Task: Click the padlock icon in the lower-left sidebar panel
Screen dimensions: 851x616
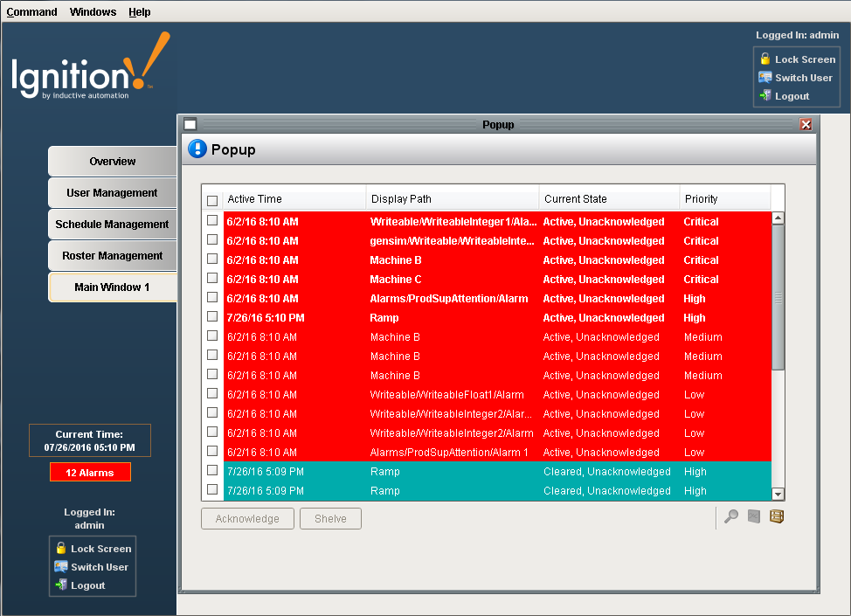Action: pyautogui.click(x=61, y=549)
